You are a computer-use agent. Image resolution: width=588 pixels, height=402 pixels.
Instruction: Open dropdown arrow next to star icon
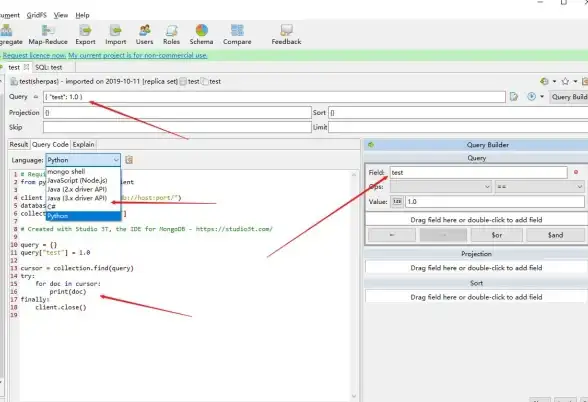click(575, 81)
